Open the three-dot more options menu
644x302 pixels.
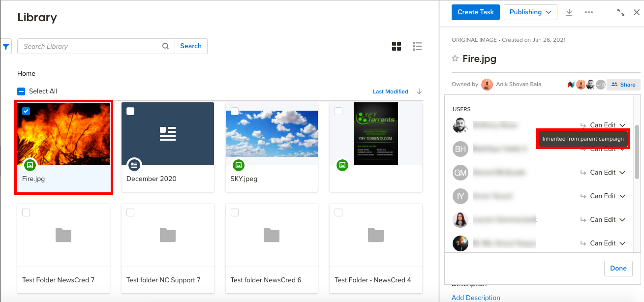pyautogui.click(x=589, y=12)
